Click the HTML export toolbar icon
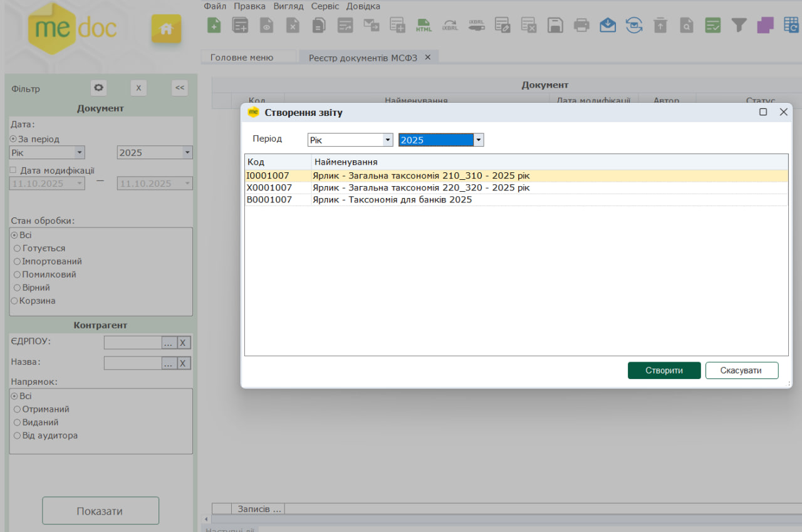 coord(424,25)
